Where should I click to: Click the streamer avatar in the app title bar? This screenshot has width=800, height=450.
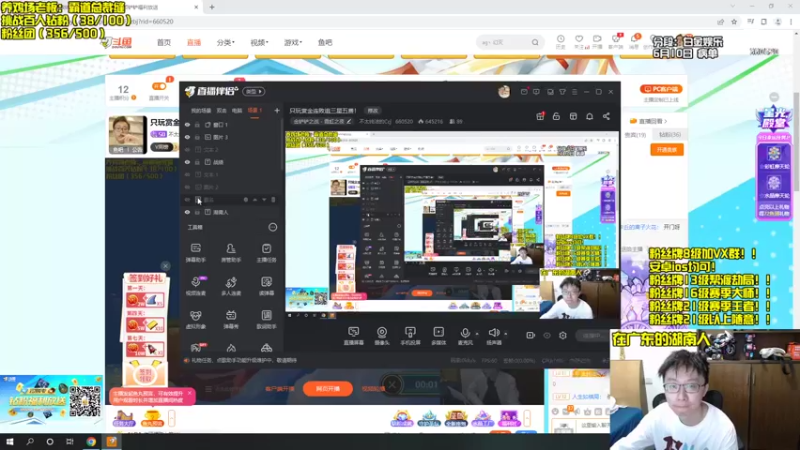(x=504, y=91)
